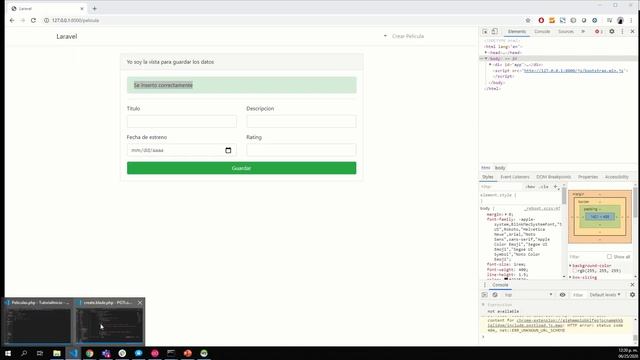
Task: Create a live expression using the eye icon
Action: point(562,295)
